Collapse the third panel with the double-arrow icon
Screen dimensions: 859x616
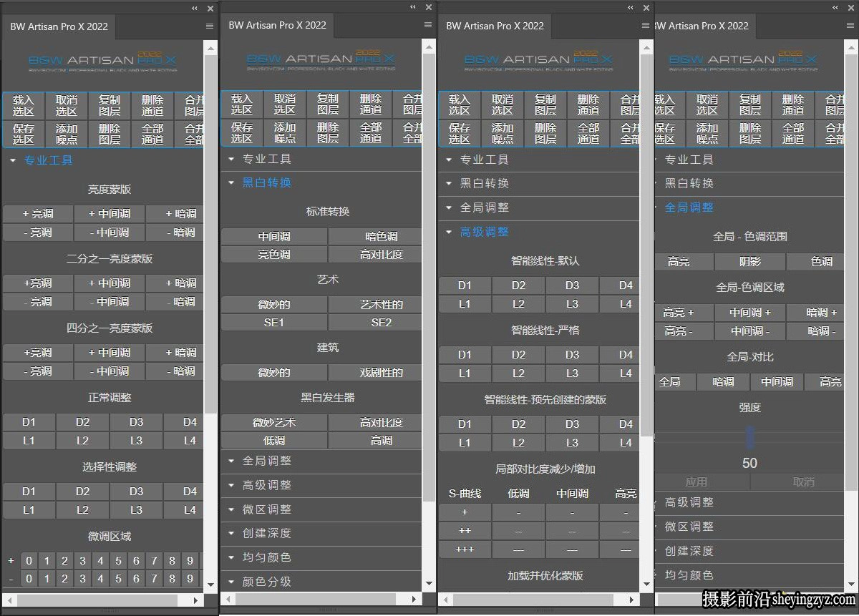click(631, 7)
